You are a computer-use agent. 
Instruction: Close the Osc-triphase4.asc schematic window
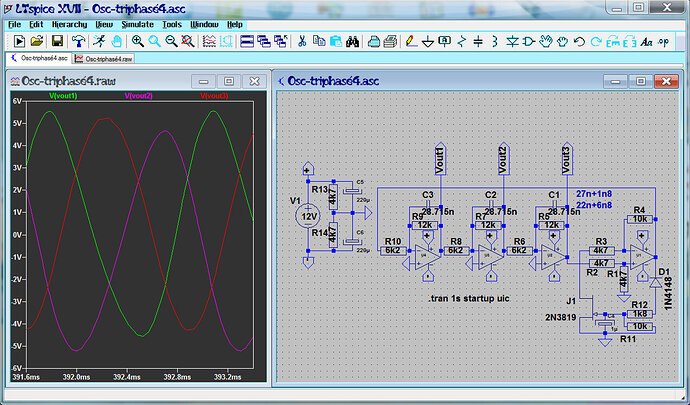coord(666,81)
